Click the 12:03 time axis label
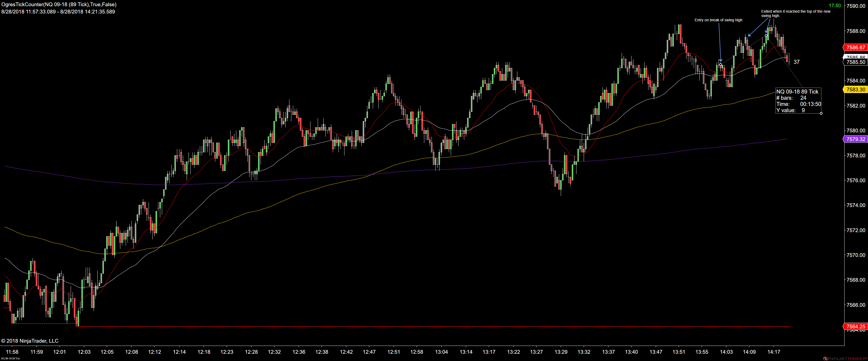868x361 pixels. point(84,352)
